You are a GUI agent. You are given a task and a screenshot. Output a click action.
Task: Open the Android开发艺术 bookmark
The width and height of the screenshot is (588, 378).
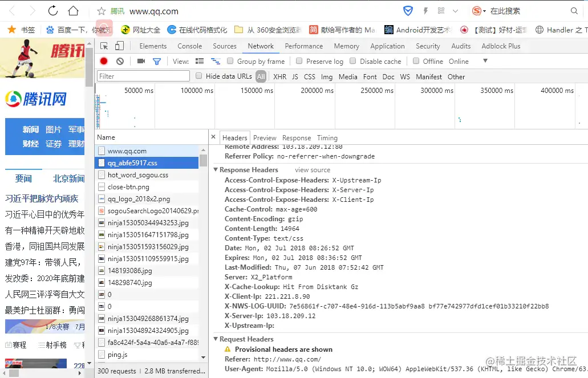tap(417, 30)
